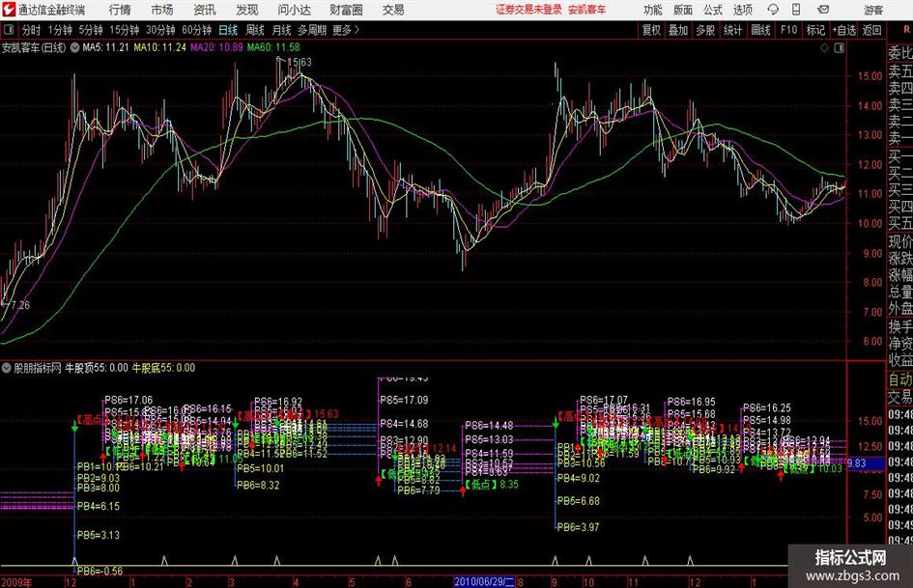Open the envelope messages icon
The width and height of the screenshot is (913, 588).
(823, 10)
